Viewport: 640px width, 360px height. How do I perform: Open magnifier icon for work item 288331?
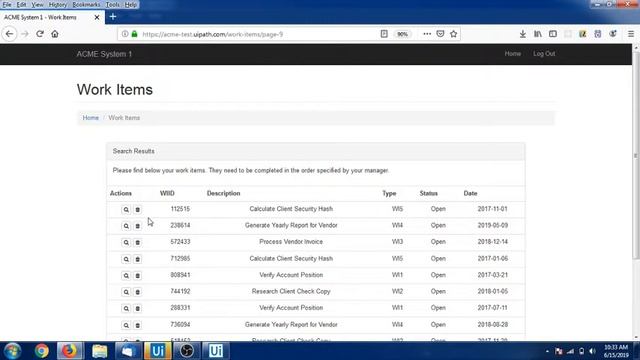point(126,309)
